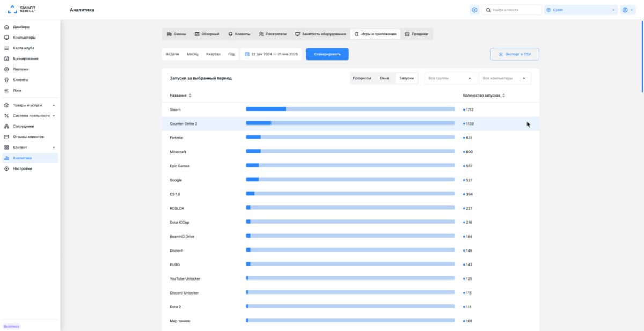This screenshot has height=331, width=644.
Task: Switch view to Запуски
Action: tap(406, 78)
